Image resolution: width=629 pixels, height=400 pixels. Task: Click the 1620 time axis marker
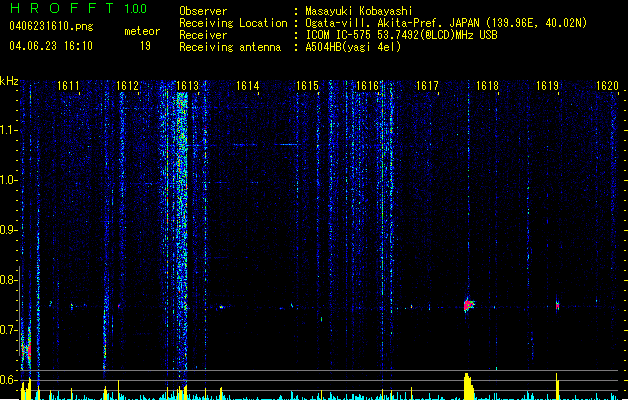(x=607, y=86)
